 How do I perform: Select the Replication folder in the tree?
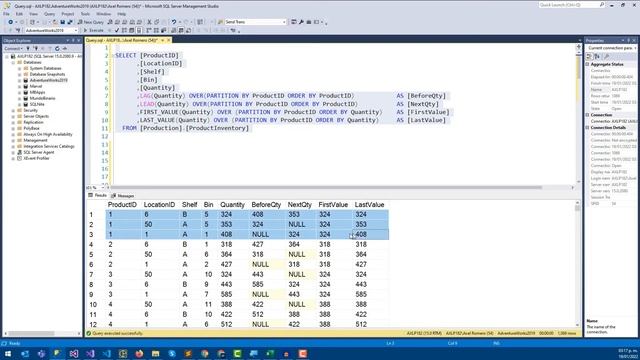click(33, 122)
